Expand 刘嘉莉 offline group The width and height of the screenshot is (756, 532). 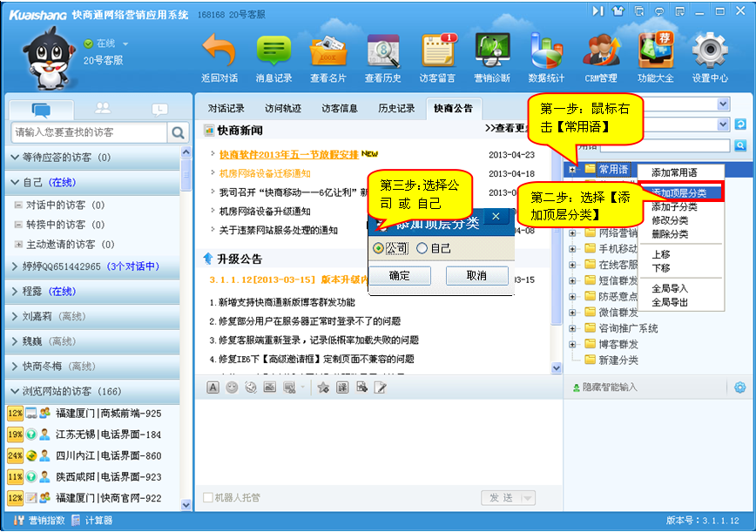[16, 317]
